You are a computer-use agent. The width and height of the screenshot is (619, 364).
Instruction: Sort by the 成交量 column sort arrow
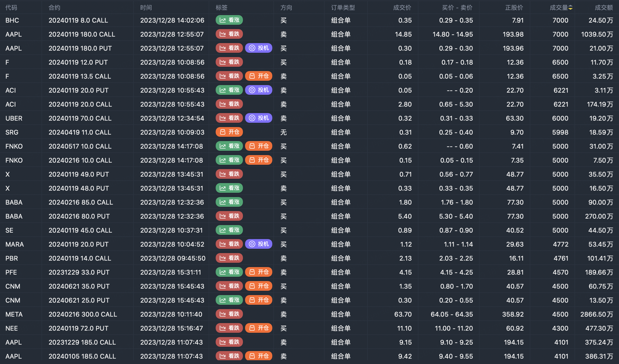tap(570, 8)
